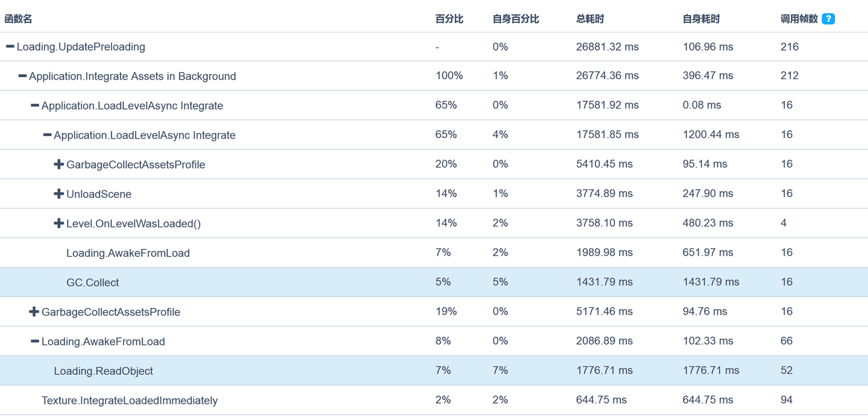This screenshot has height=417, width=868.
Task: Select the Loading.ReadObject row
Action: (103, 371)
